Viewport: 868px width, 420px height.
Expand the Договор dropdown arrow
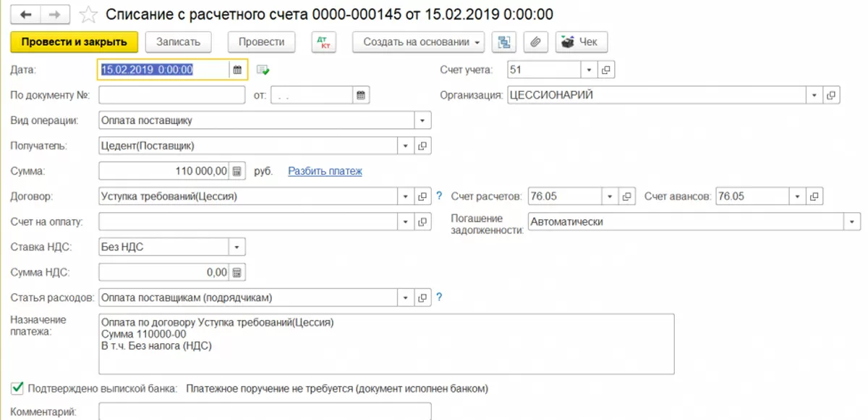pyautogui.click(x=407, y=196)
